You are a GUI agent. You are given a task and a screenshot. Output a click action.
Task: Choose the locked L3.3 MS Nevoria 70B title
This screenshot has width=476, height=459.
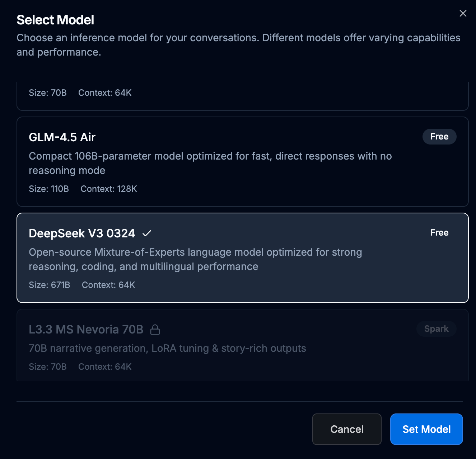tap(86, 330)
